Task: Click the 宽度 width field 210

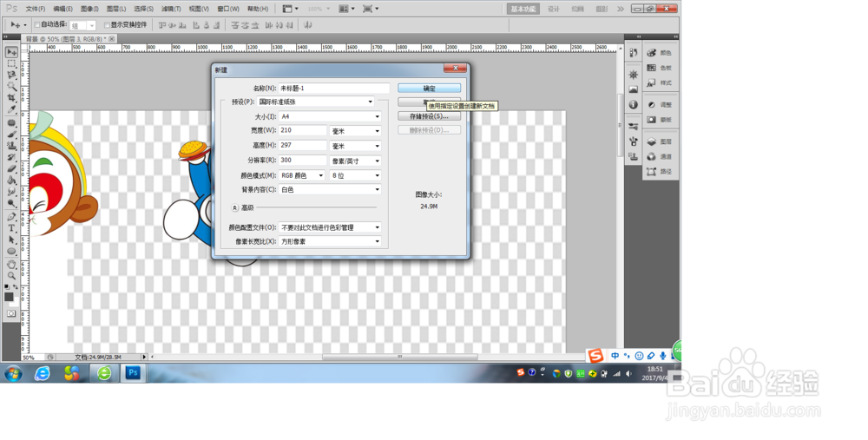Action: [302, 130]
